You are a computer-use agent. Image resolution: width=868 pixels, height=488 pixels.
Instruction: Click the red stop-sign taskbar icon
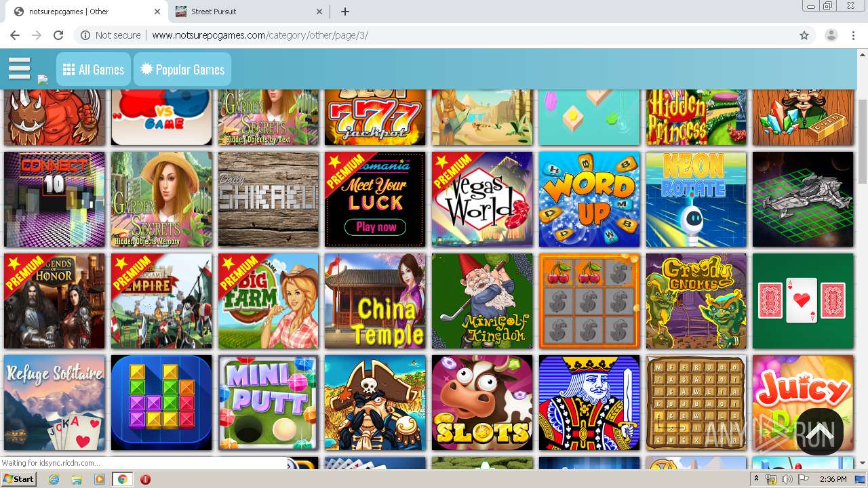pos(145,479)
